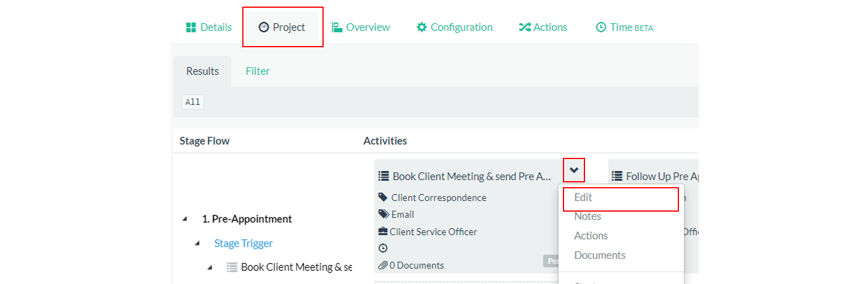This screenshot has height=284, width=868.
Task: Click the All filter tag
Action: click(x=193, y=102)
